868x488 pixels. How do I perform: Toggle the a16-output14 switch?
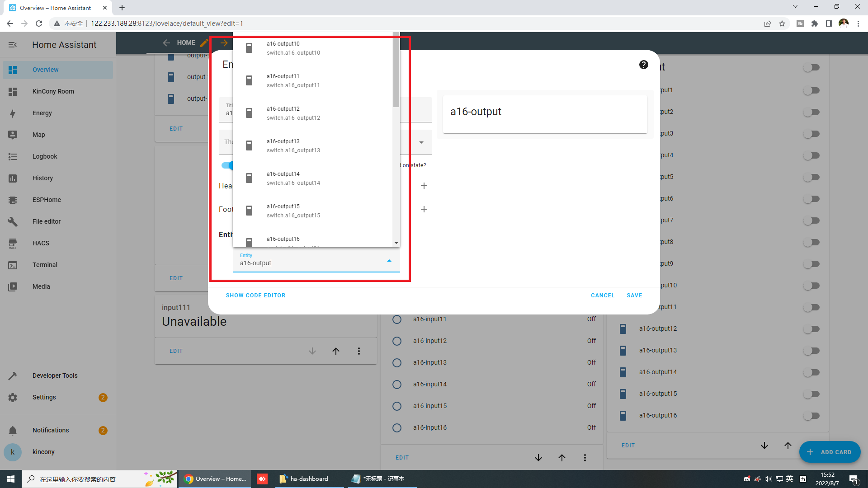tap(811, 372)
